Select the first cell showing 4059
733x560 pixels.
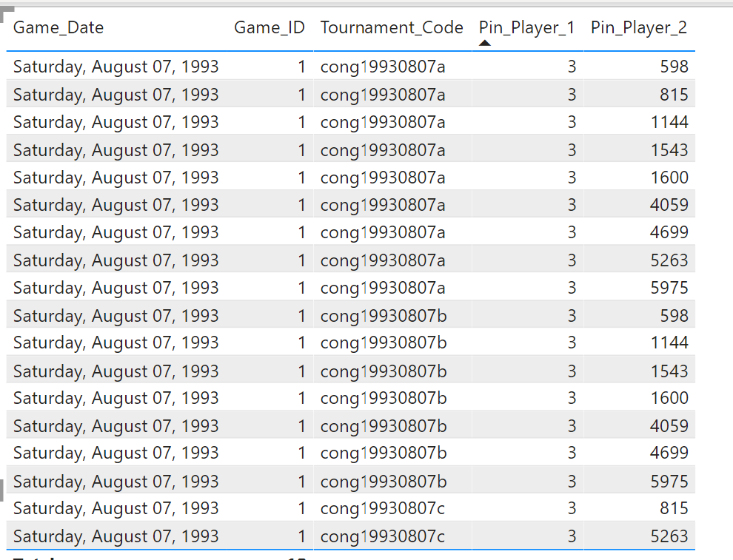pos(669,205)
